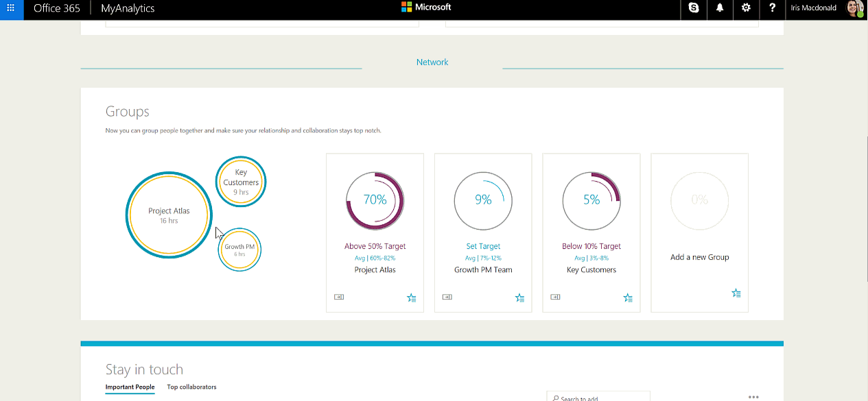Select the Project Atlas bubble in the network chart
This screenshot has height=401, width=868.
pos(169,215)
